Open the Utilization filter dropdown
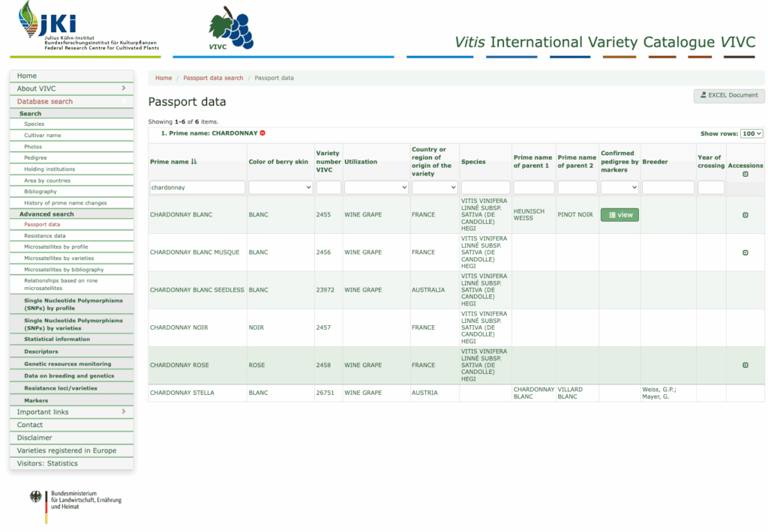 pyautogui.click(x=376, y=187)
